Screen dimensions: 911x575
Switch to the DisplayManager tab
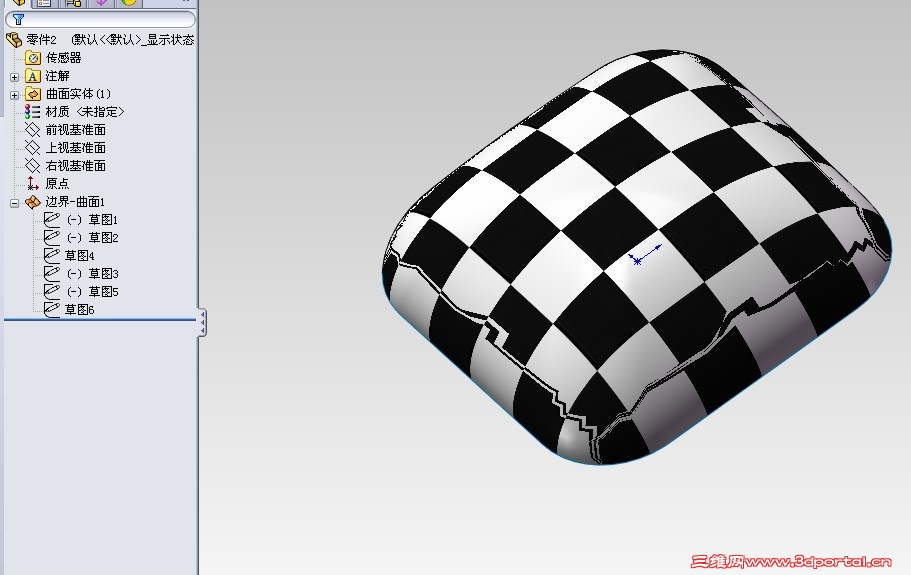point(129,3)
